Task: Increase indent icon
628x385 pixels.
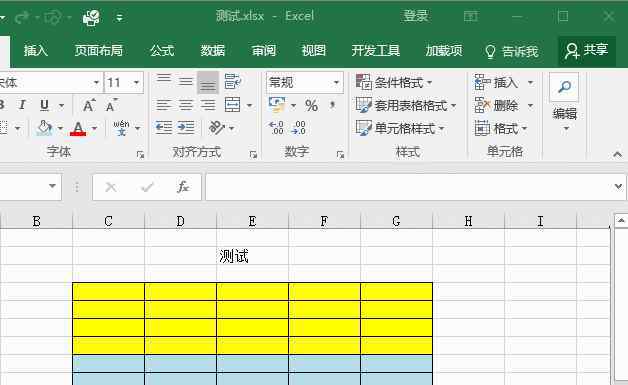Action: pyautogui.click(x=185, y=128)
